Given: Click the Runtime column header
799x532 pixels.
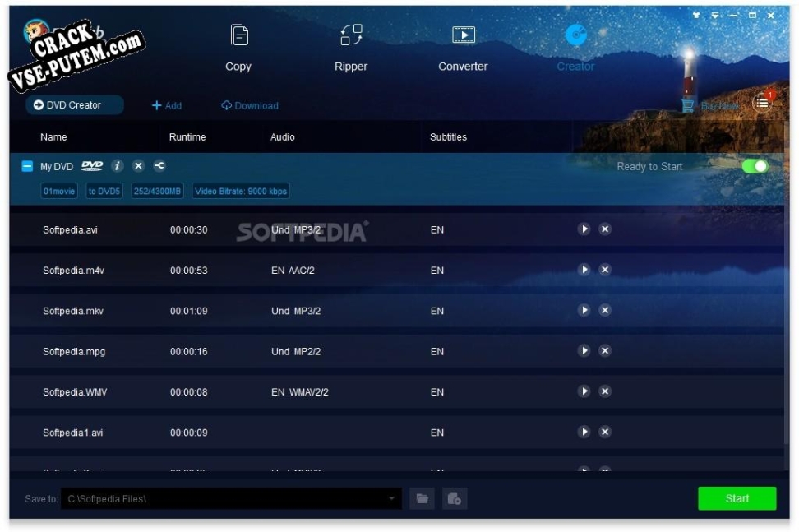Looking at the screenshot, I should coord(187,137).
